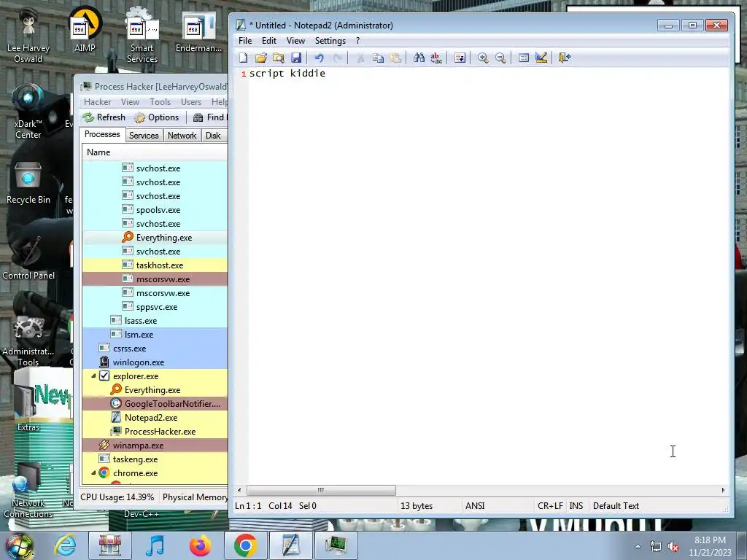The height and width of the screenshot is (560, 747).
Task: Open Firefox from the taskbar
Action: 201,545
